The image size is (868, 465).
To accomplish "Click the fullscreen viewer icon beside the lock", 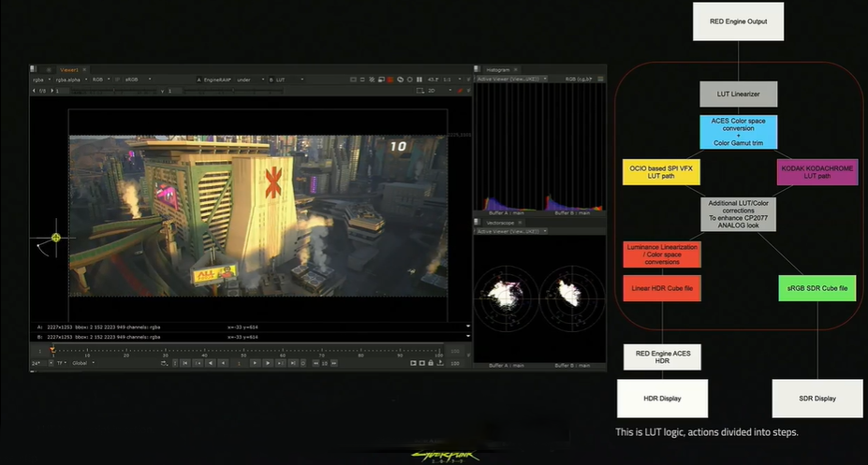I will click(421, 363).
